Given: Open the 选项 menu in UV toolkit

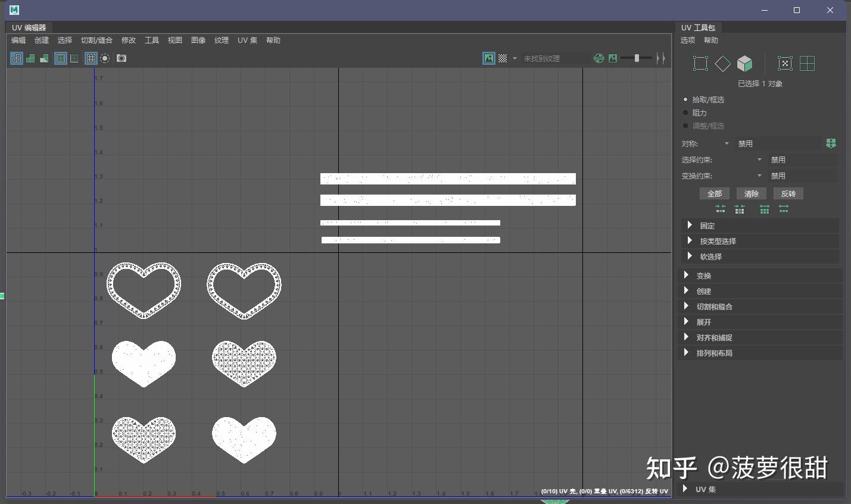Looking at the screenshot, I should (688, 40).
